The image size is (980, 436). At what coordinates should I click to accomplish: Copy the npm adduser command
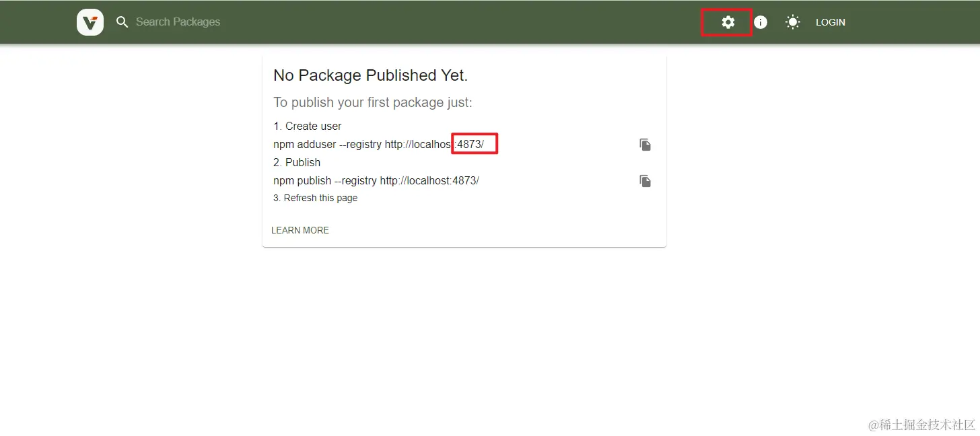(645, 145)
